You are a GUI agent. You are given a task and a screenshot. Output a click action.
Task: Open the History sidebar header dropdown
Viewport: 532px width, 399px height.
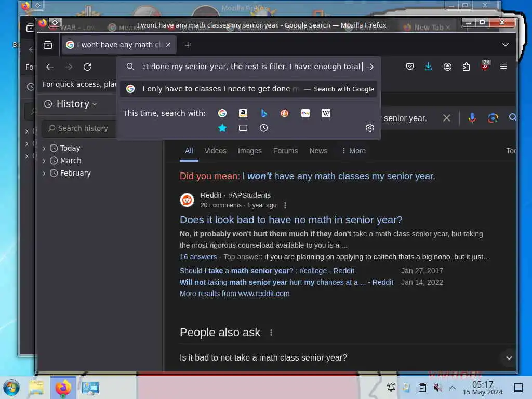click(71, 104)
